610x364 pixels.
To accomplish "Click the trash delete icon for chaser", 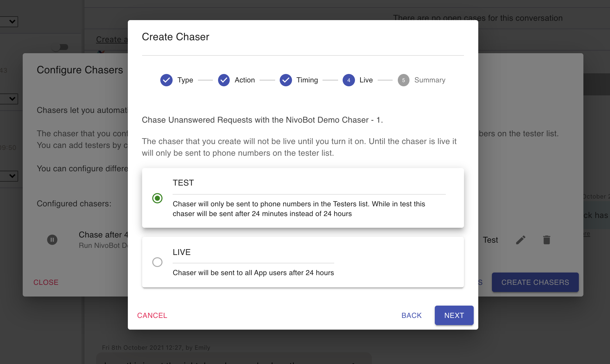I will tap(547, 240).
